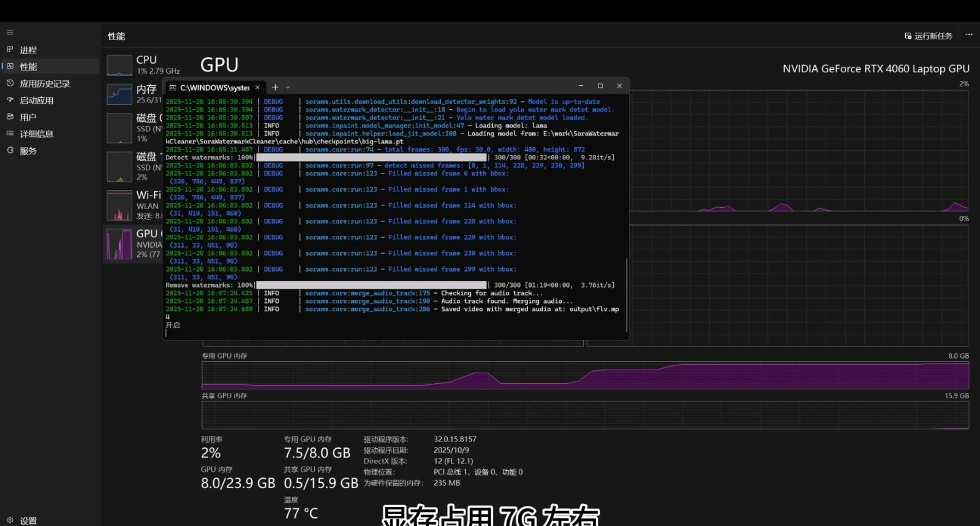Viewport: 980px width, 526px height.
Task: Open 应用历史记录 app history icon
Action: click(10, 83)
